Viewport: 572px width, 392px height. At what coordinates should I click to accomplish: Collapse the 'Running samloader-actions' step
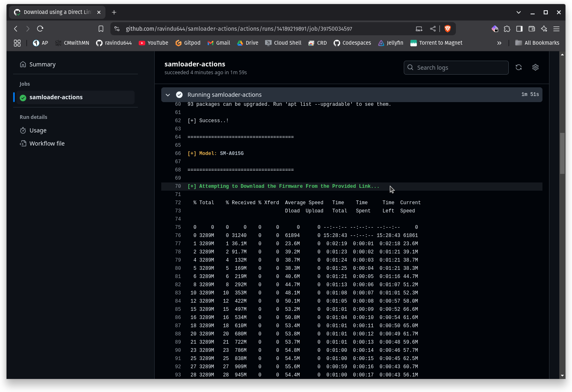[x=168, y=95]
